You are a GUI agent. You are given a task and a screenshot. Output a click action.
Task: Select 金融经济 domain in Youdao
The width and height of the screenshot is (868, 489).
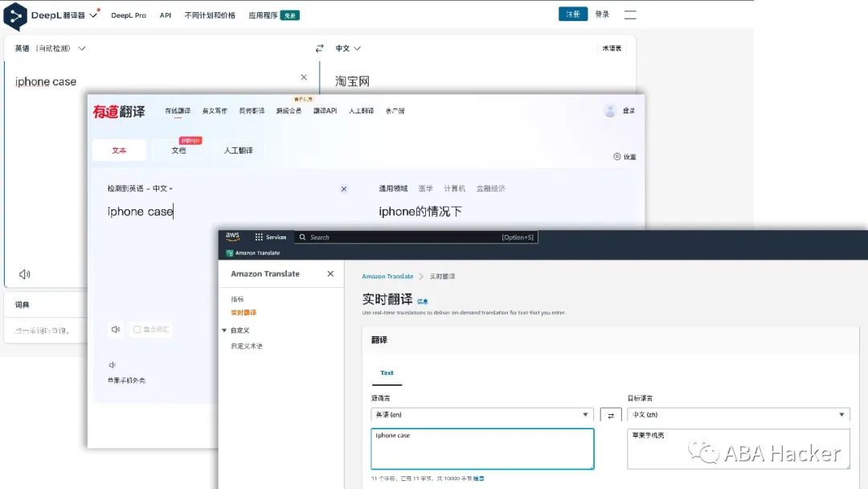point(491,188)
